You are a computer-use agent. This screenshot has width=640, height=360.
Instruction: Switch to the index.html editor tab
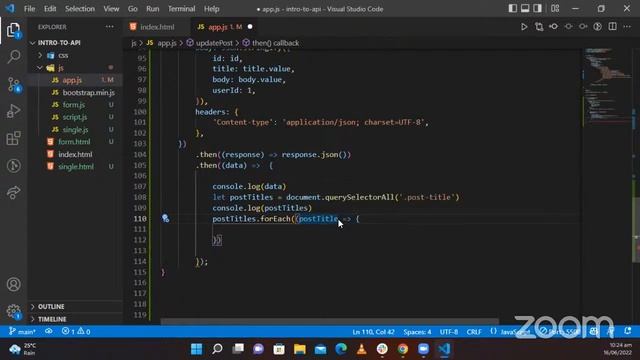pos(157,27)
